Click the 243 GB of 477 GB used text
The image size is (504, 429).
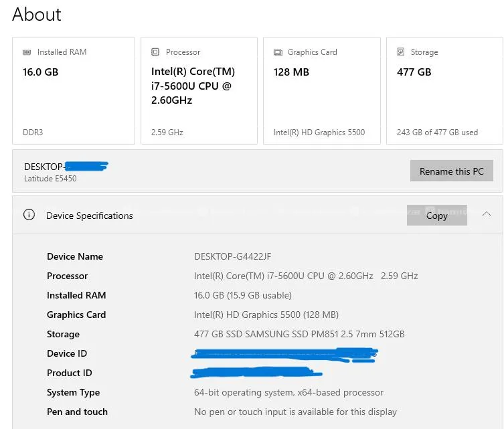[437, 133]
